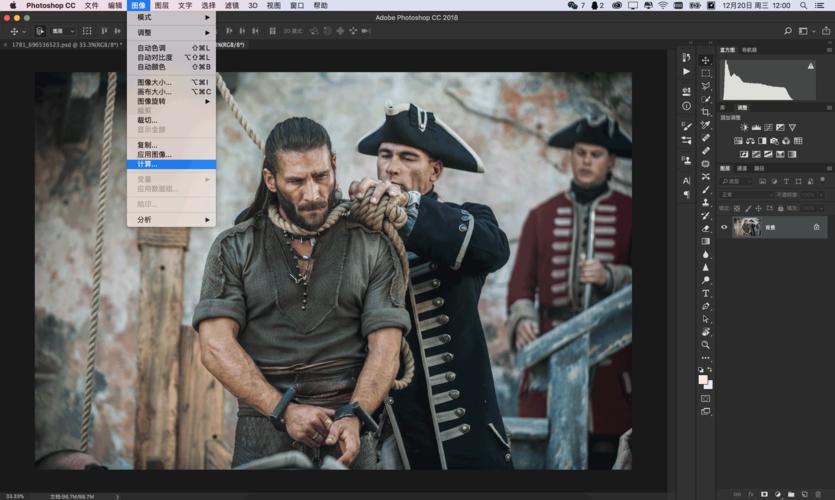Screen dimensions: 835x500
Task: Toggle Quick Mask mode icon
Action: pos(706,398)
